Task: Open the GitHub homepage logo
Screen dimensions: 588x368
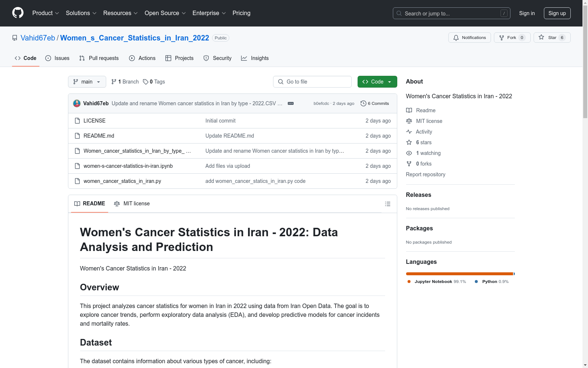Action: (18, 13)
